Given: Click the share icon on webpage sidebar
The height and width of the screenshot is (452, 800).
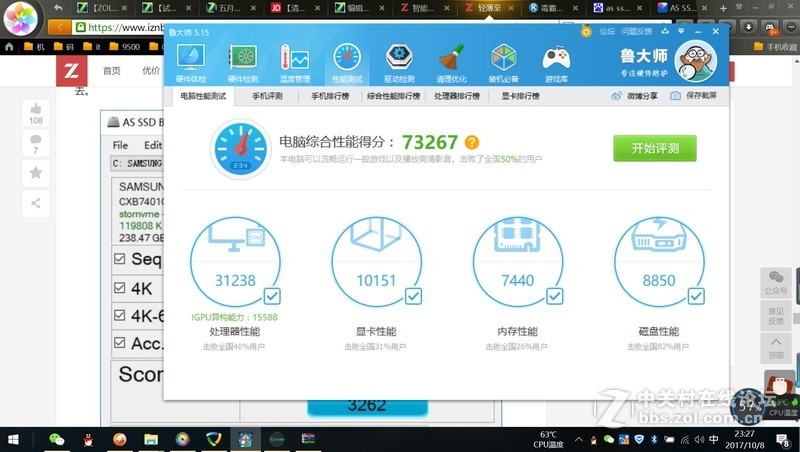Looking at the screenshot, I should pyautogui.click(x=36, y=203).
